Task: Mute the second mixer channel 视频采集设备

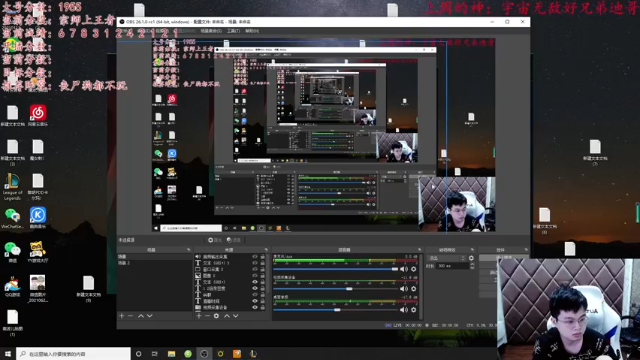Action: 404,289
